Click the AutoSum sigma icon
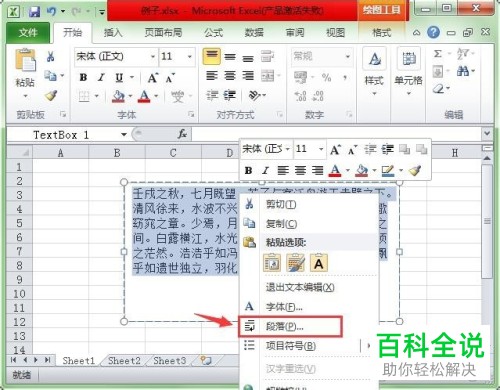The width and height of the screenshot is (500, 390). (x=438, y=53)
